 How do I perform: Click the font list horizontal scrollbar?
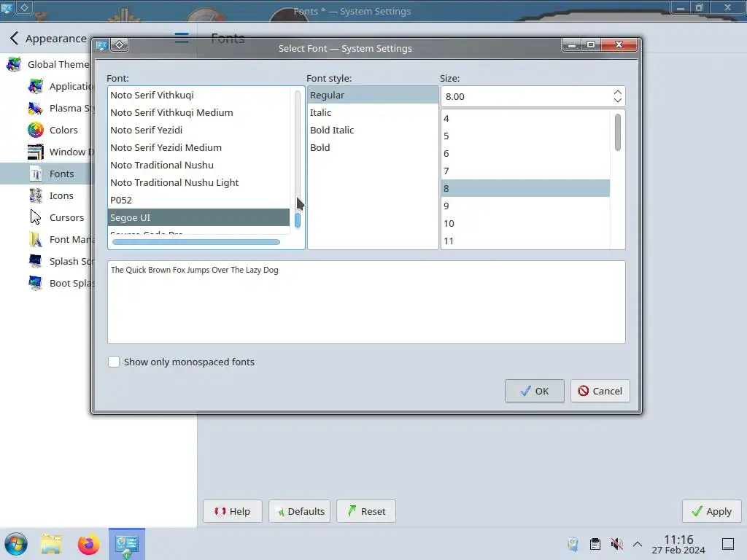point(196,242)
